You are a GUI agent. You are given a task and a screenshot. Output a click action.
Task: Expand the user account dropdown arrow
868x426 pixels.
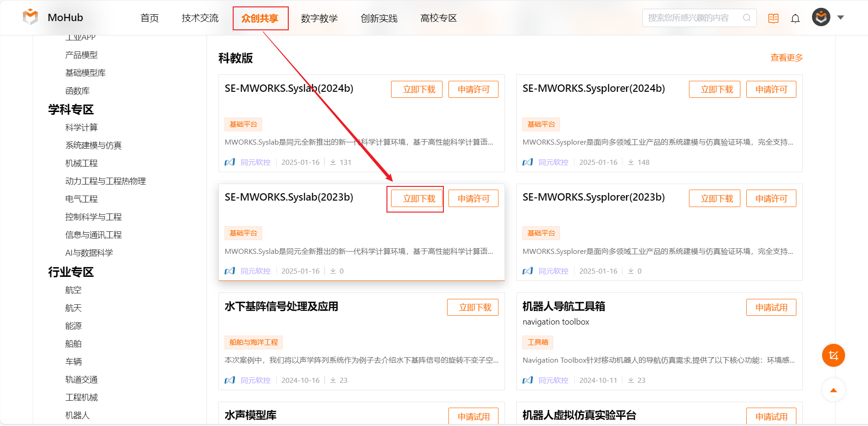(841, 17)
